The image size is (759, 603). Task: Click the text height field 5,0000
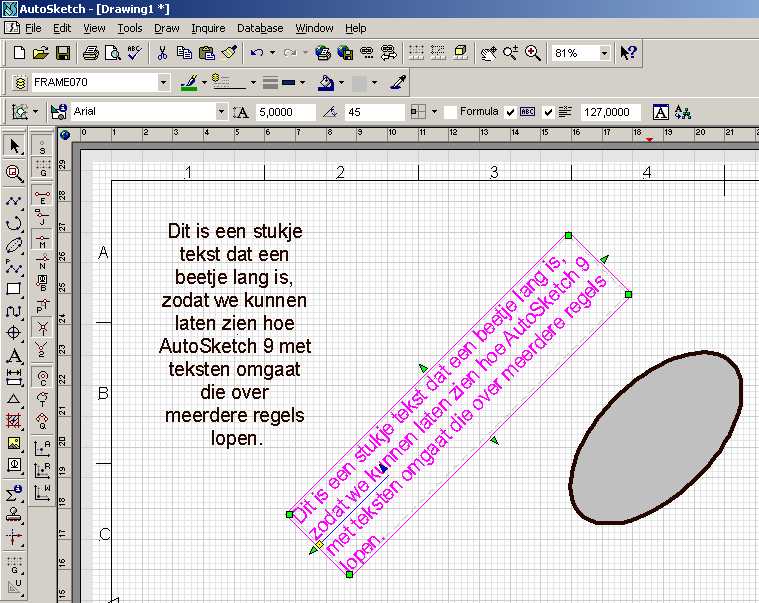point(285,112)
